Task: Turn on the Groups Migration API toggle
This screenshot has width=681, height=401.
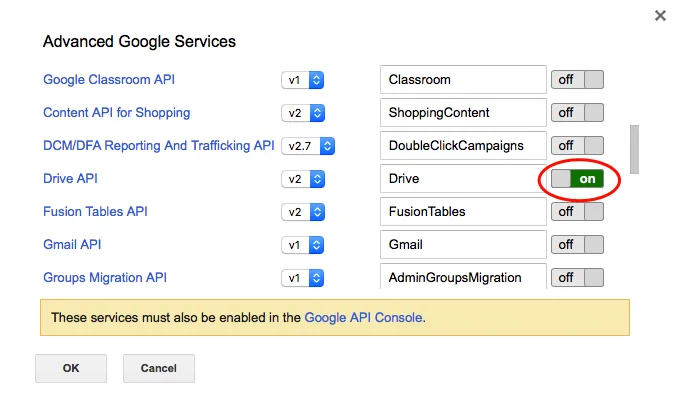Action: coord(579,277)
